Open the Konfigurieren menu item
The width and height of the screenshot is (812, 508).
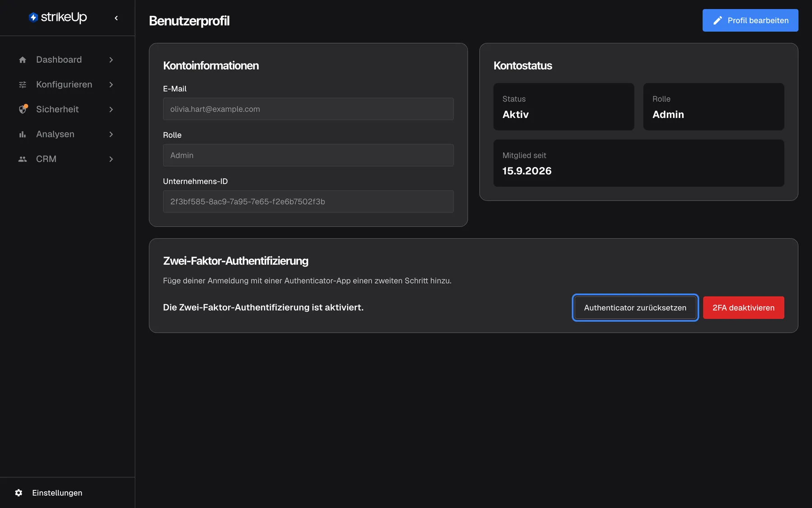(67, 84)
